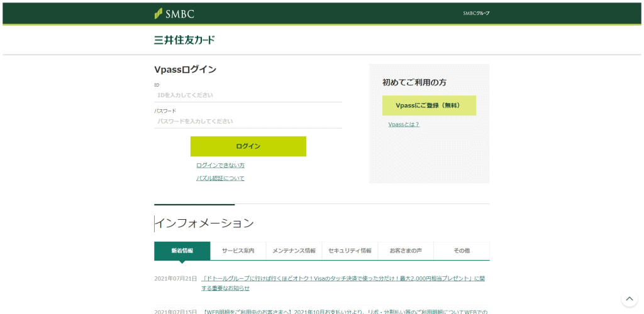Screen dimensions: 644x314
Task: Open the パズル認証について link
Action: 220,178
